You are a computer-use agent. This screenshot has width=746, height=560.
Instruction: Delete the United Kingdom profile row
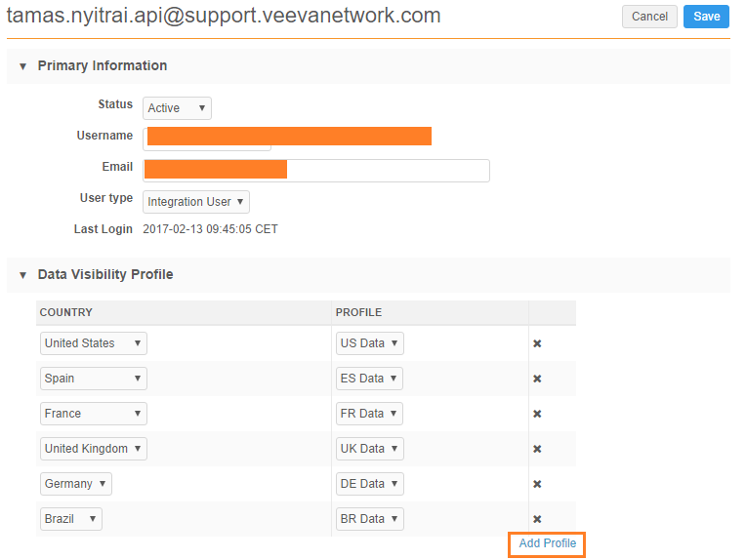[x=537, y=449]
